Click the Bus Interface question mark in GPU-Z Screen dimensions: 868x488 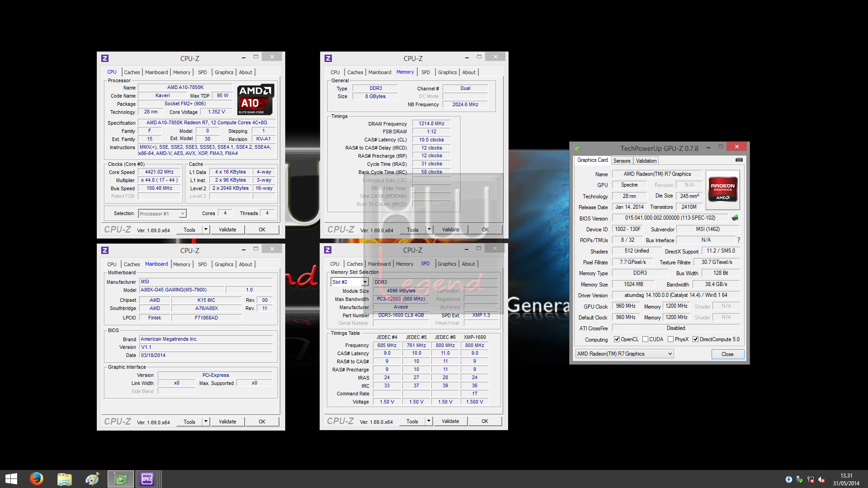coord(739,240)
